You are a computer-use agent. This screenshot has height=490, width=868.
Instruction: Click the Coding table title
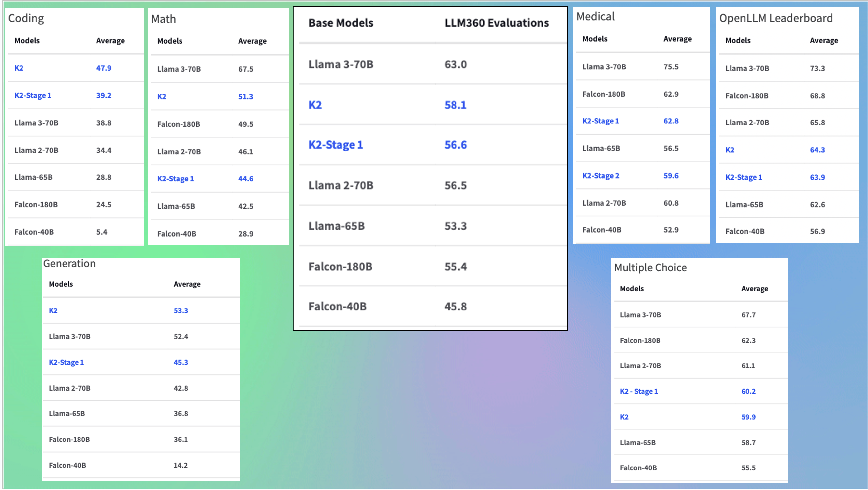[26, 18]
